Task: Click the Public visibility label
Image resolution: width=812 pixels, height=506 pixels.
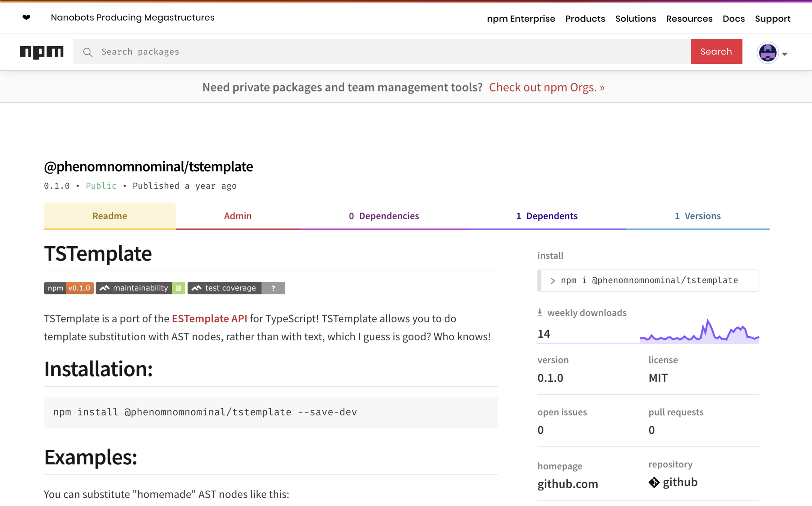Action: tap(101, 186)
